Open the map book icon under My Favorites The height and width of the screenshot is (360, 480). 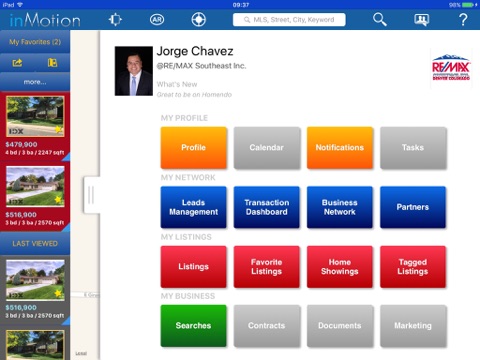[52, 63]
